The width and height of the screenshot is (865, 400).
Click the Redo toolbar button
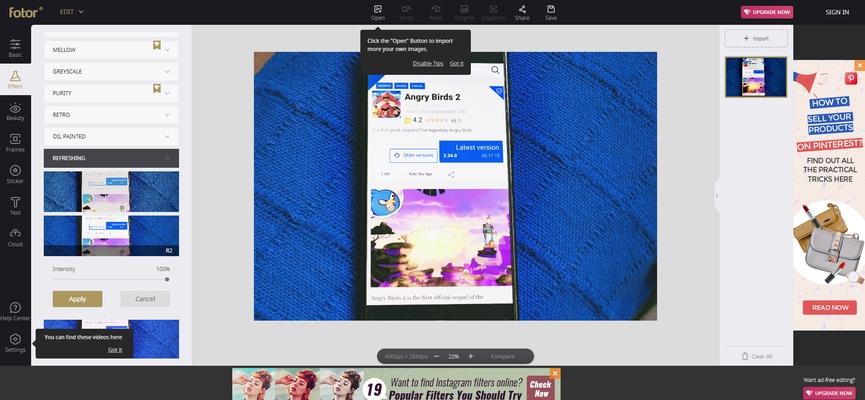pyautogui.click(x=435, y=13)
